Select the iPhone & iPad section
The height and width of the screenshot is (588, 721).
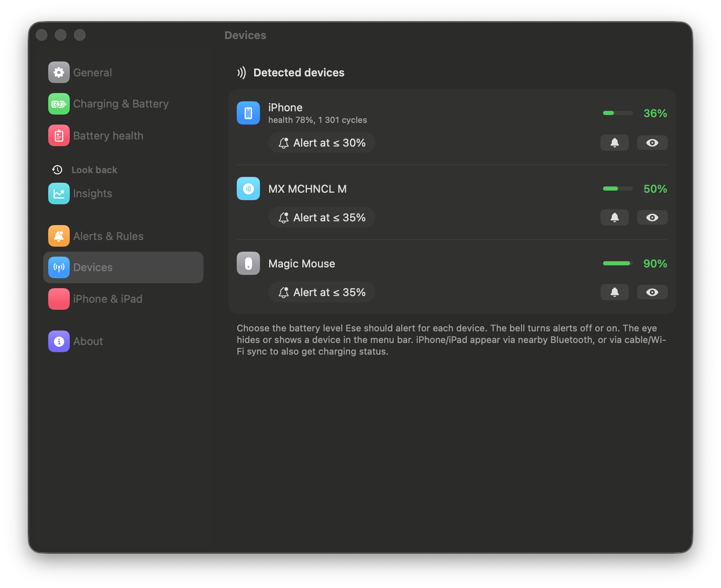[x=123, y=299]
